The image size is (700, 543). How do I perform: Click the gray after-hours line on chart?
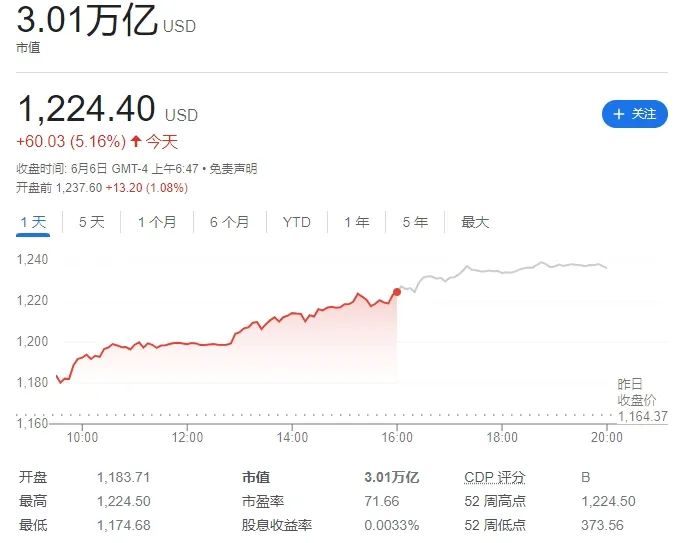pos(502,271)
